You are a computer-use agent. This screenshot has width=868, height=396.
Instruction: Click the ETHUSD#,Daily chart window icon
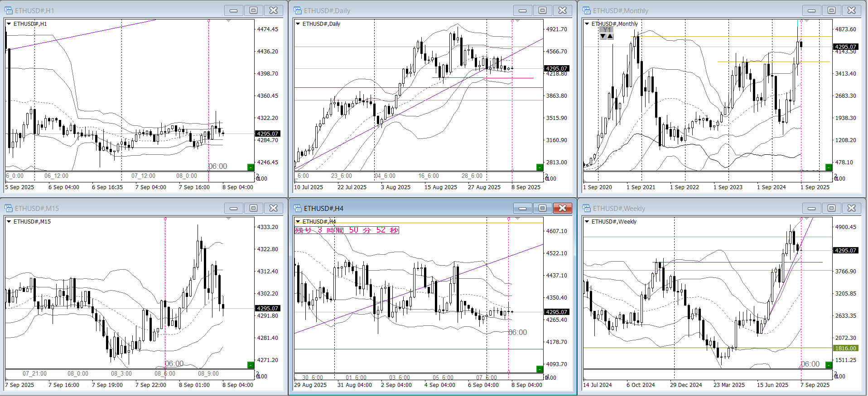point(298,10)
